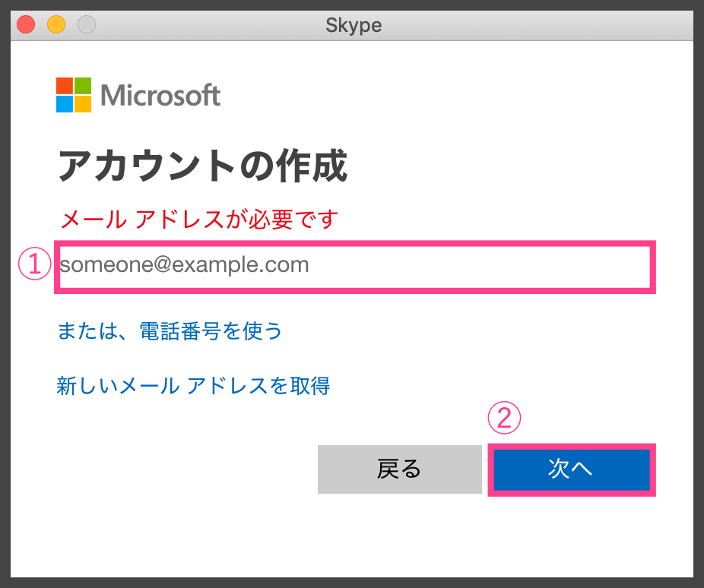Click the email address input field

pyautogui.click(x=355, y=267)
